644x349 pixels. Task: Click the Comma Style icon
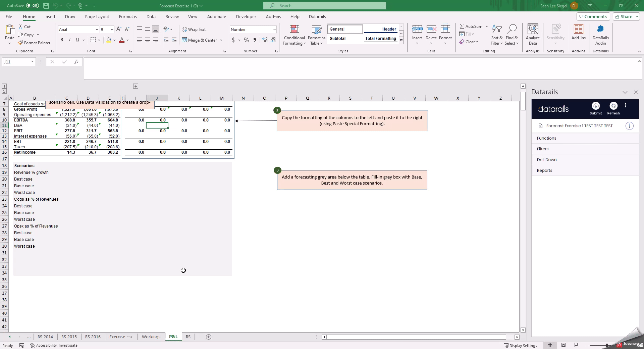point(255,40)
